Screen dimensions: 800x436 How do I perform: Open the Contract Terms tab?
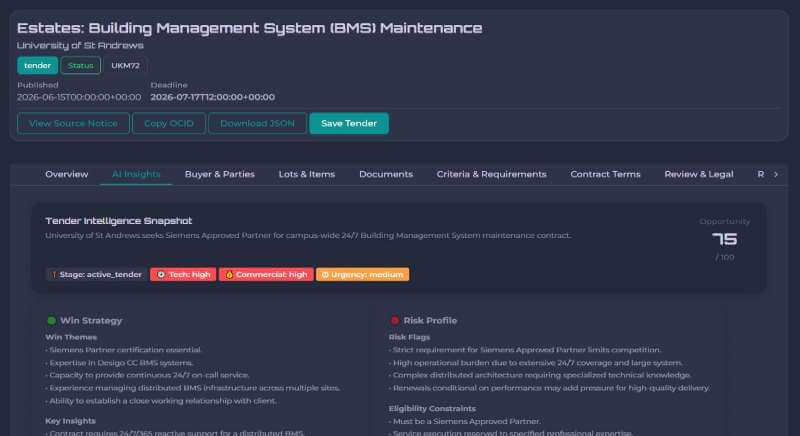point(605,174)
